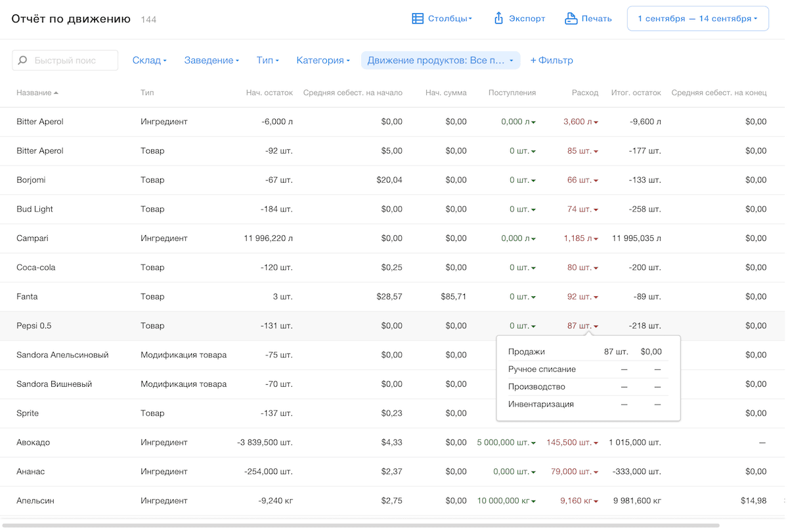The width and height of the screenshot is (788, 532).
Task: Click the Тип column header
Action: coord(147,93)
